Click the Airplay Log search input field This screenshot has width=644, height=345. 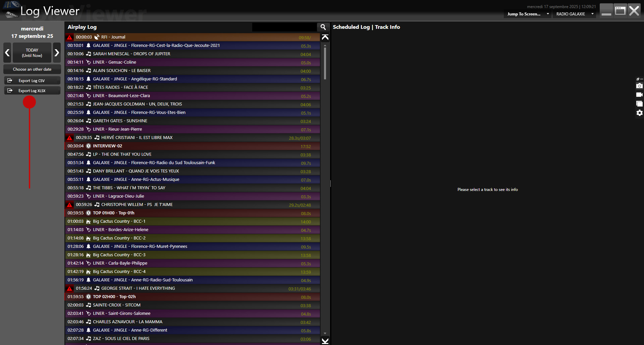click(x=284, y=27)
